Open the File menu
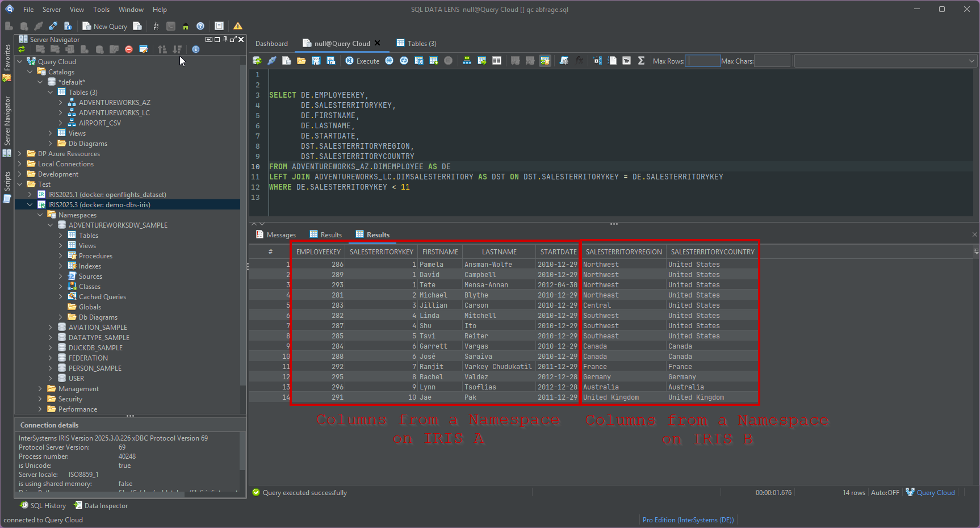The height and width of the screenshot is (528, 980). point(28,10)
